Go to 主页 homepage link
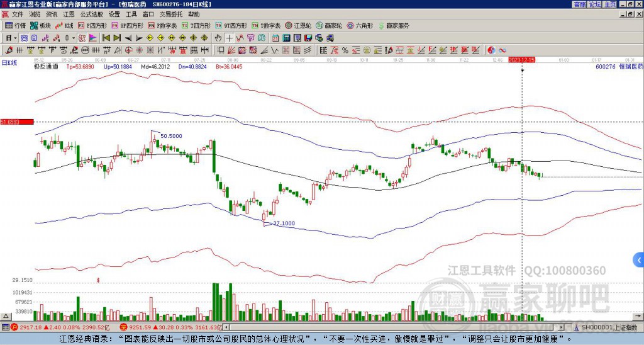Screen dimensions: 644x345 click(x=610, y=4)
